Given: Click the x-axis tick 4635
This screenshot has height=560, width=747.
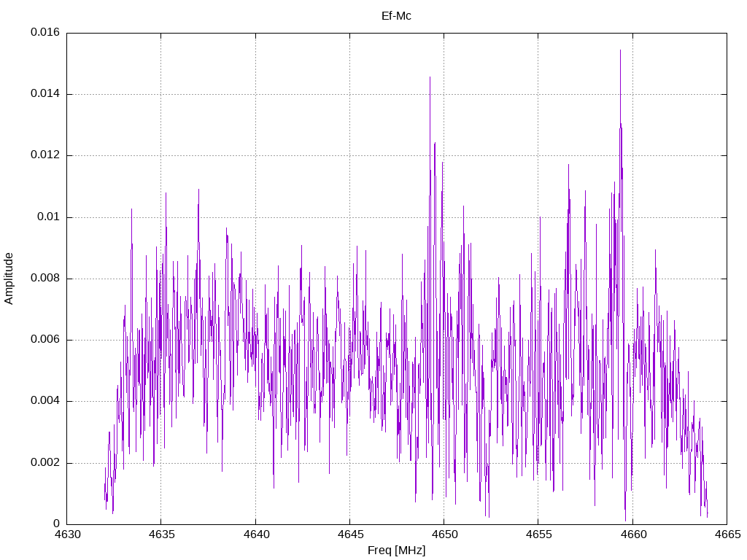Looking at the screenshot, I should click(161, 534).
